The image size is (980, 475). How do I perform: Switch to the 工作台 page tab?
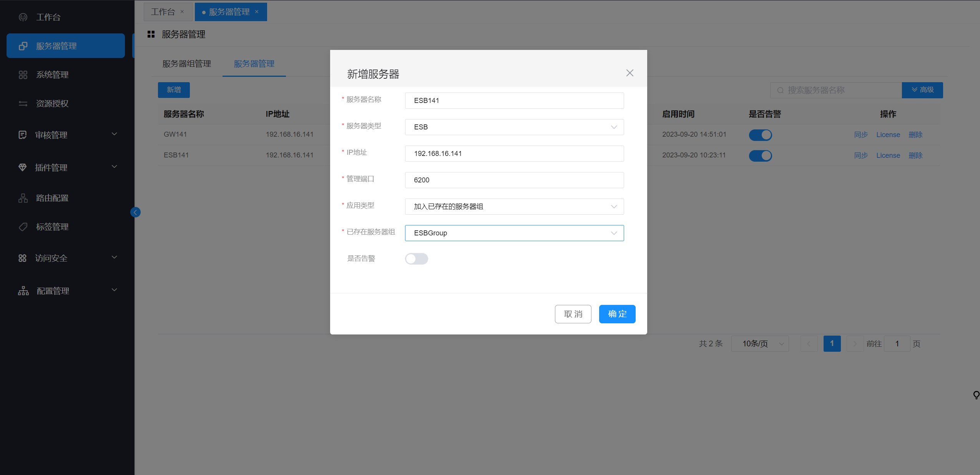[x=163, y=12]
